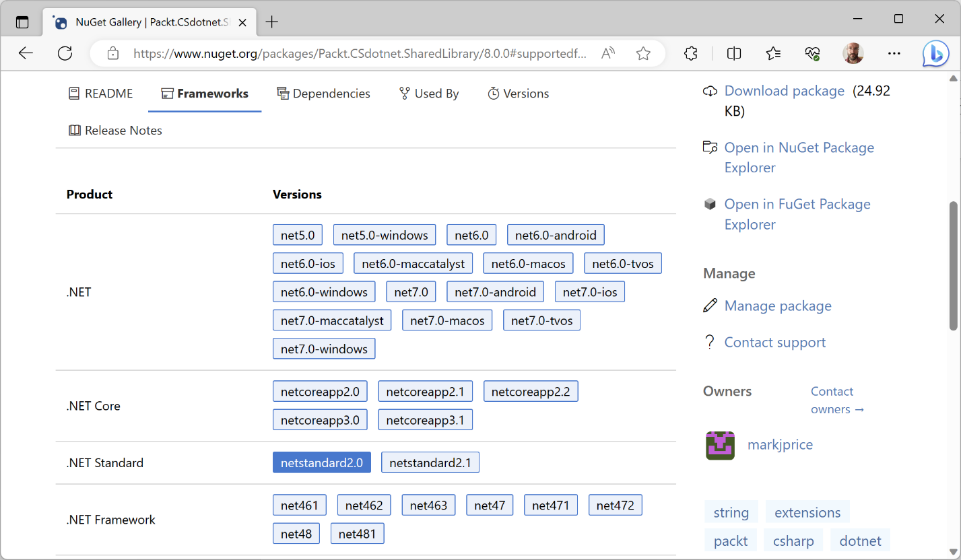Click the FuGet cube icon
Image resolution: width=961 pixels, height=560 pixels.
(x=710, y=204)
